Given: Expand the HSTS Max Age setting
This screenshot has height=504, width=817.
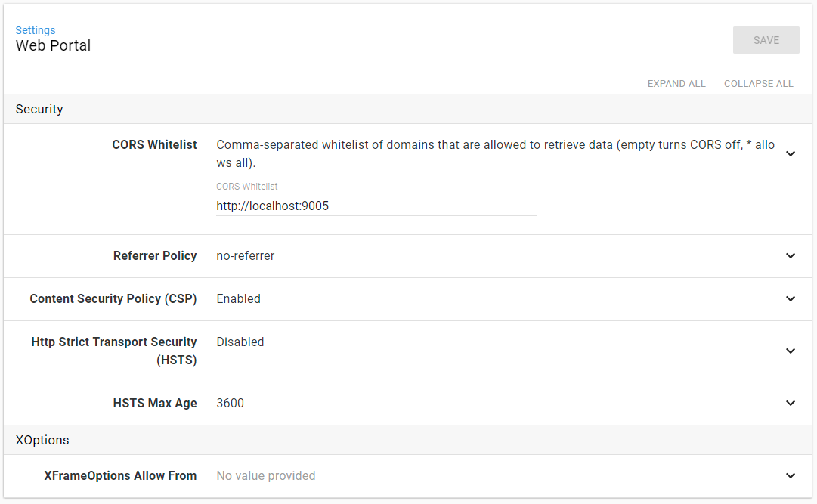Looking at the screenshot, I should [791, 403].
